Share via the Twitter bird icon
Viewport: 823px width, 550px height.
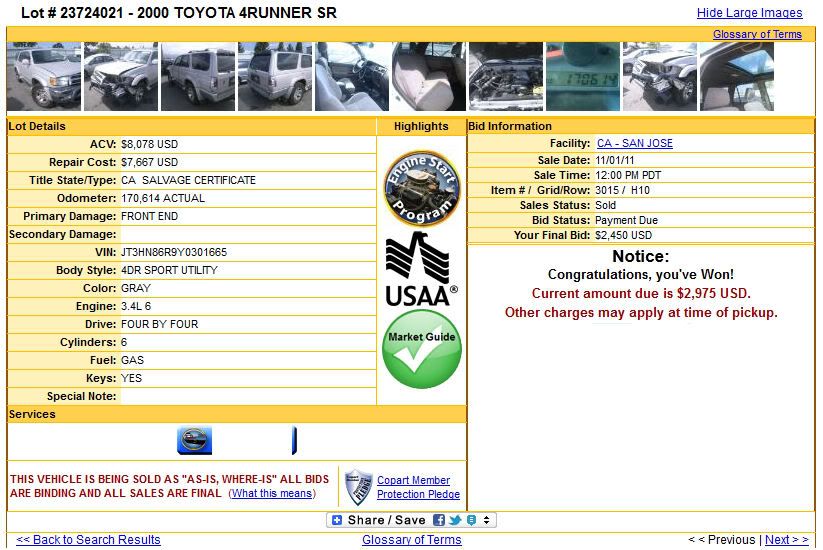coord(455,520)
